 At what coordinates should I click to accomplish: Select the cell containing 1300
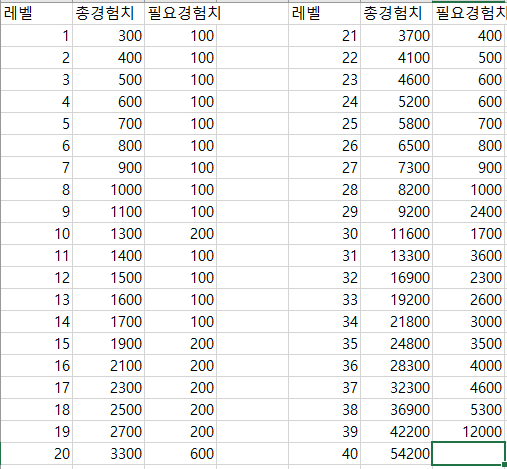pyautogui.click(x=108, y=234)
